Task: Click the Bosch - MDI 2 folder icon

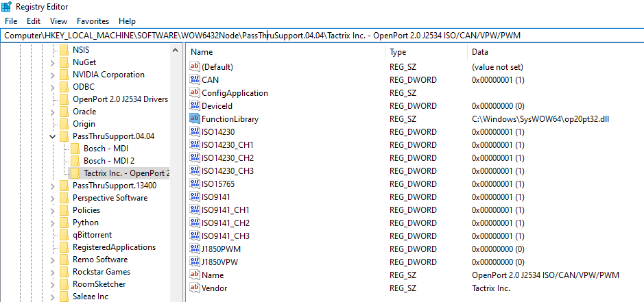Action: point(75,161)
